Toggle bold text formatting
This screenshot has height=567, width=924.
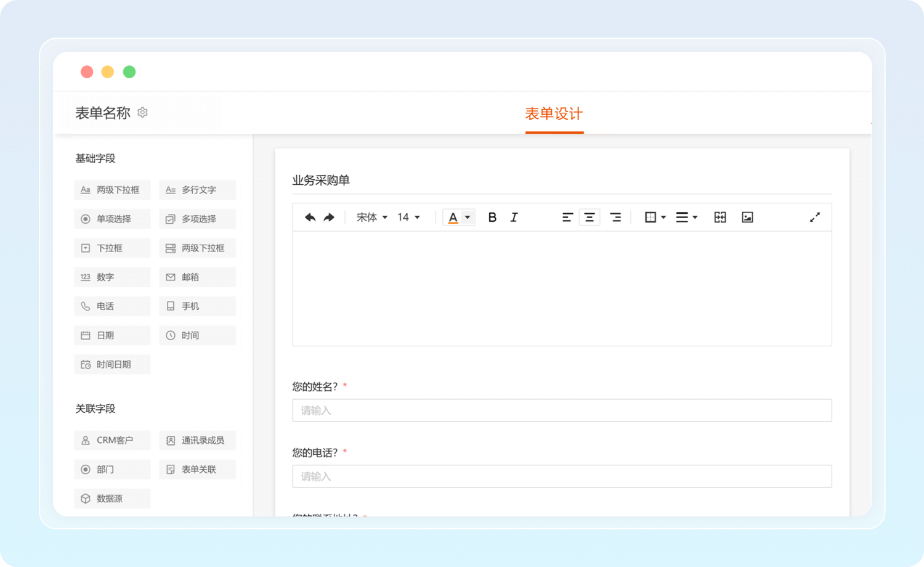pos(492,218)
